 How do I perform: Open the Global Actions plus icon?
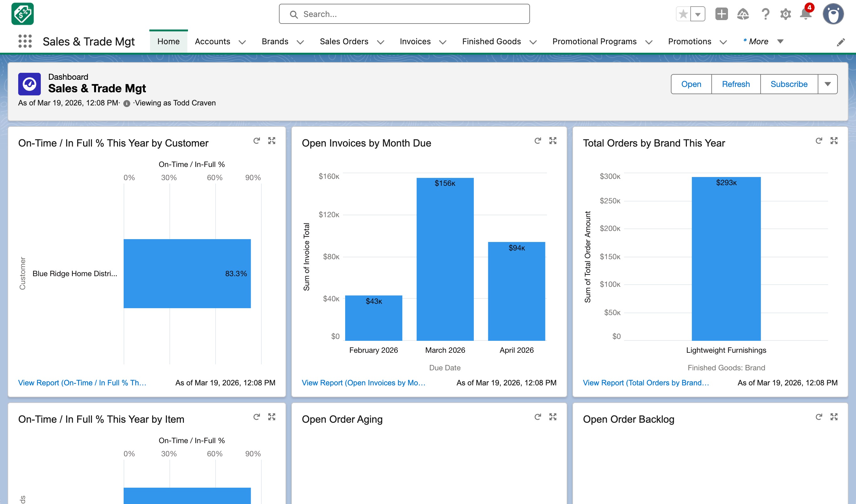722,14
